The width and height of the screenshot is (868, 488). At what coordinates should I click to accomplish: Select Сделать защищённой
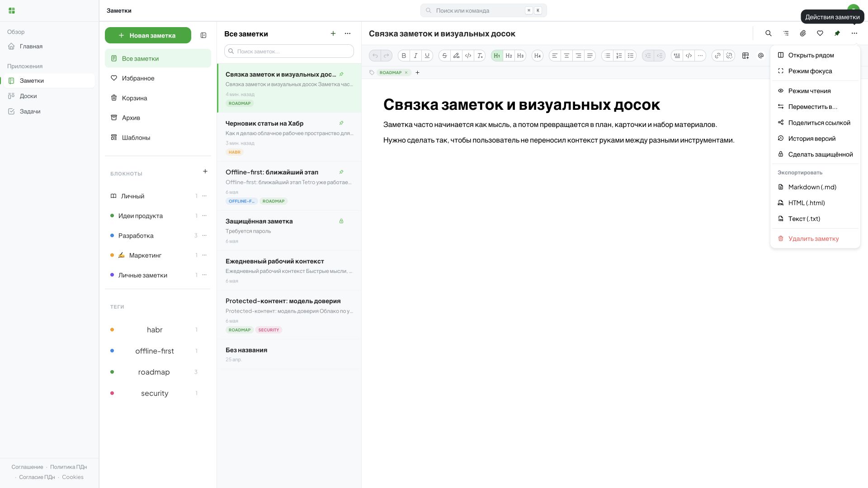pyautogui.click(x=815, y=155)
